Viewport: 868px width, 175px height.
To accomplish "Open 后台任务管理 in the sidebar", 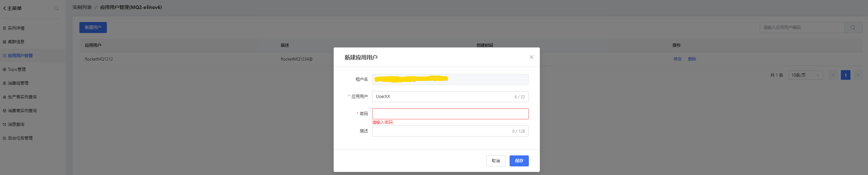I will (x=20, y=138).
